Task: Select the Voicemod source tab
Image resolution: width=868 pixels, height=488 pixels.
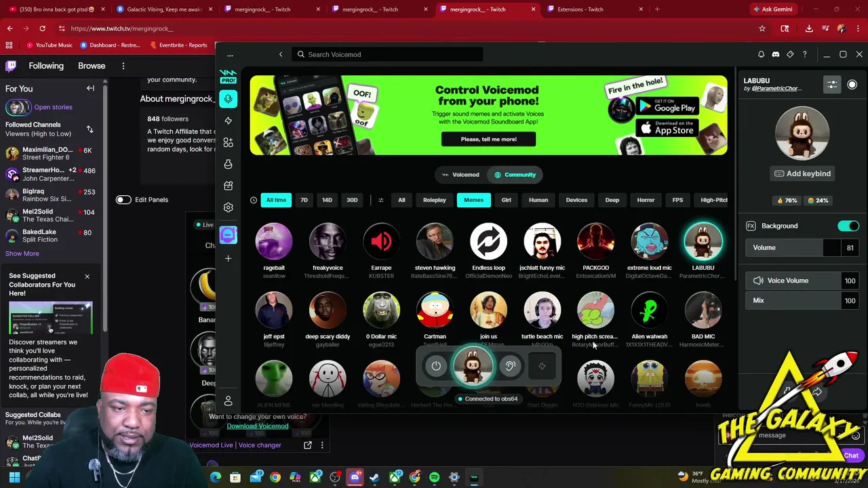Action: coord(460,175)
